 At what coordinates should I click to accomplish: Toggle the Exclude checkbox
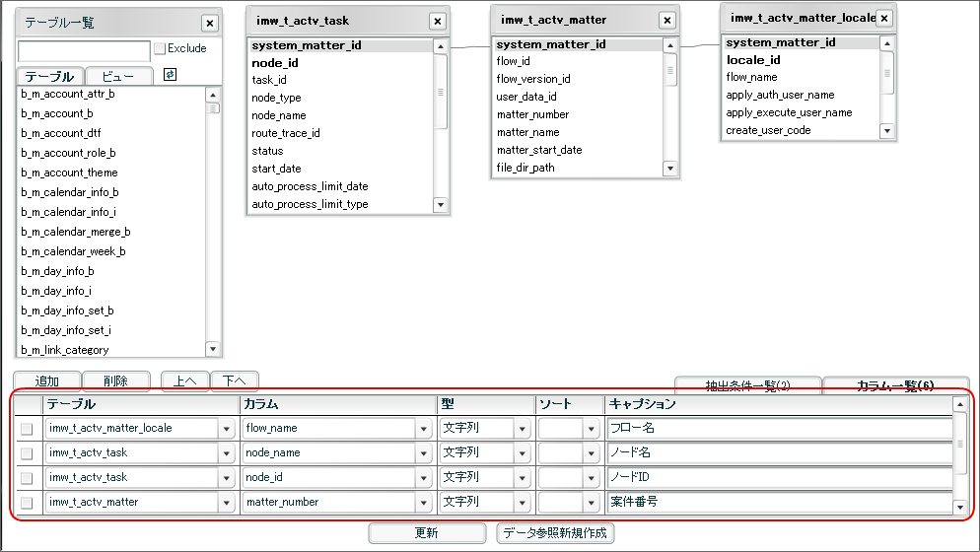point(160,48)
